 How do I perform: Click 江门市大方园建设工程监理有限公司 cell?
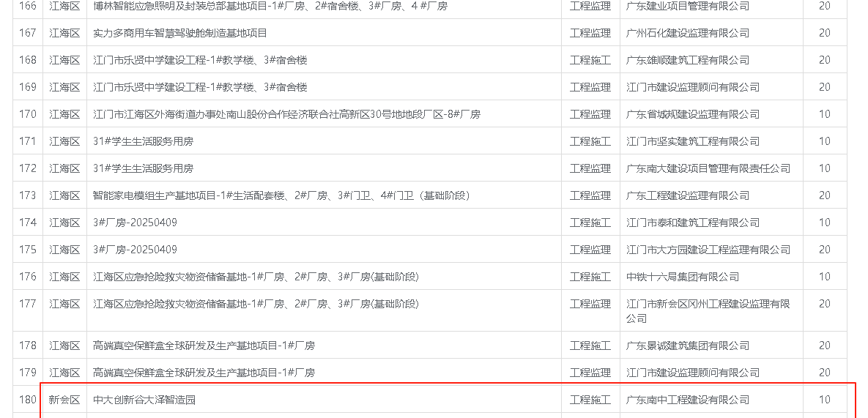tap(708, 250)
